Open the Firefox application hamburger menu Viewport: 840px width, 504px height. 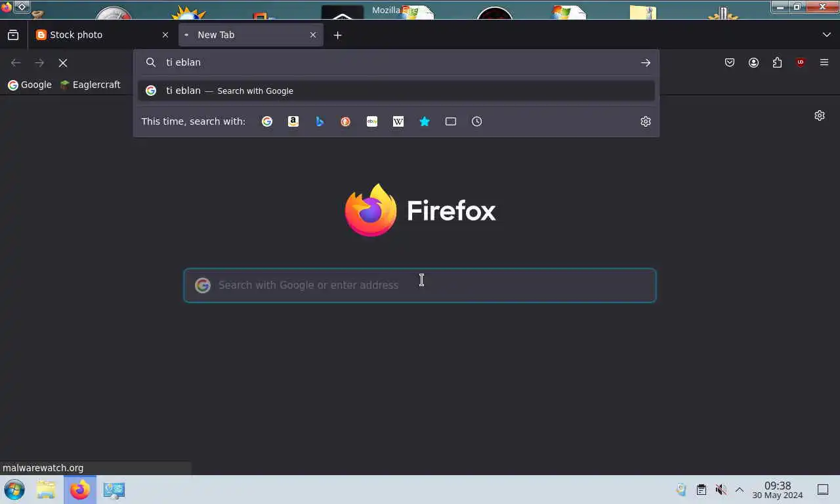pos(824,62)
